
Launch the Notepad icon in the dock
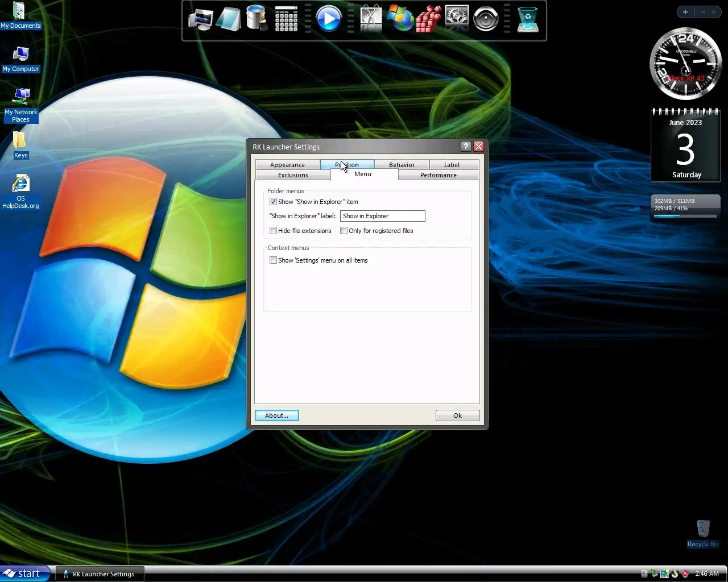pyautogui.click(x=228, y=19)
